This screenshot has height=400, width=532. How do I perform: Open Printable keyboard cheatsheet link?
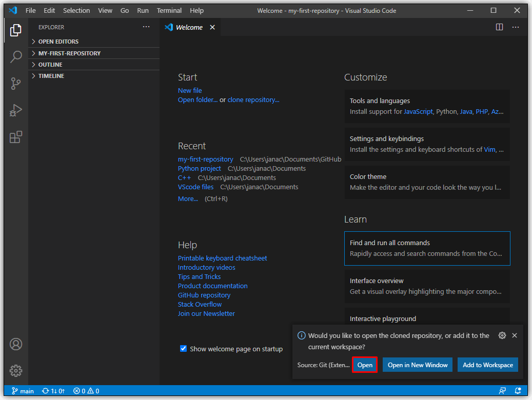pyautogui.click(x=222, y=258)
